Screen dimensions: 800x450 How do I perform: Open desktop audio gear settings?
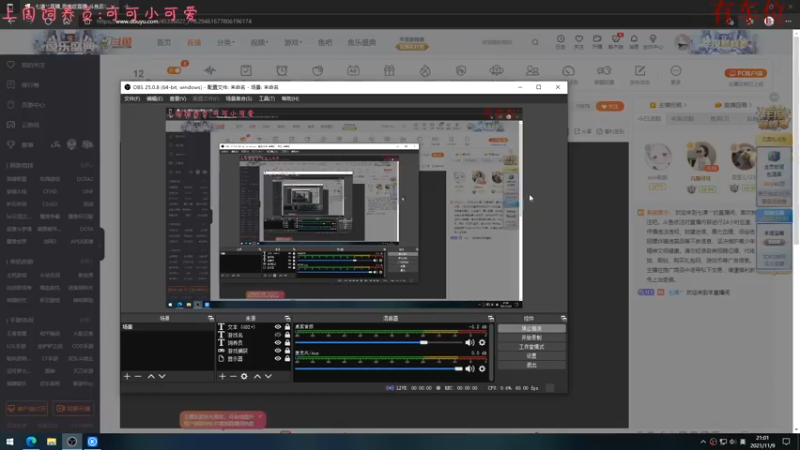point(482,342)
